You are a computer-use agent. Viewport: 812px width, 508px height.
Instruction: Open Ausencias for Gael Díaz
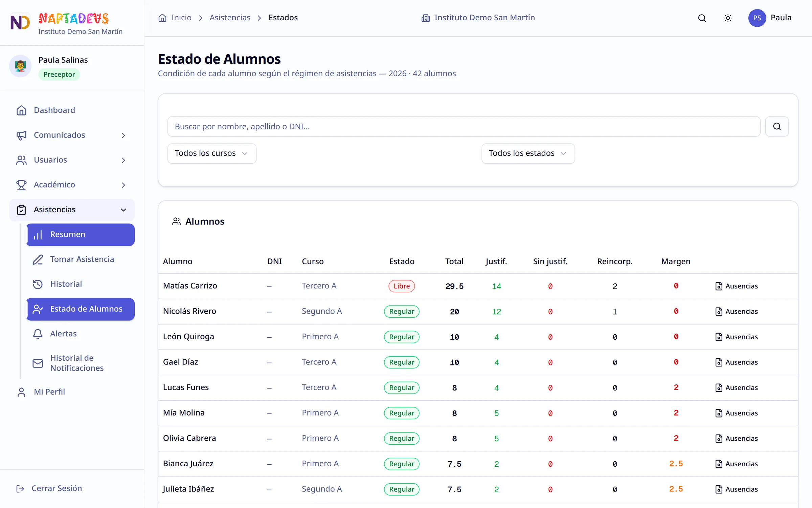(737, 362)
